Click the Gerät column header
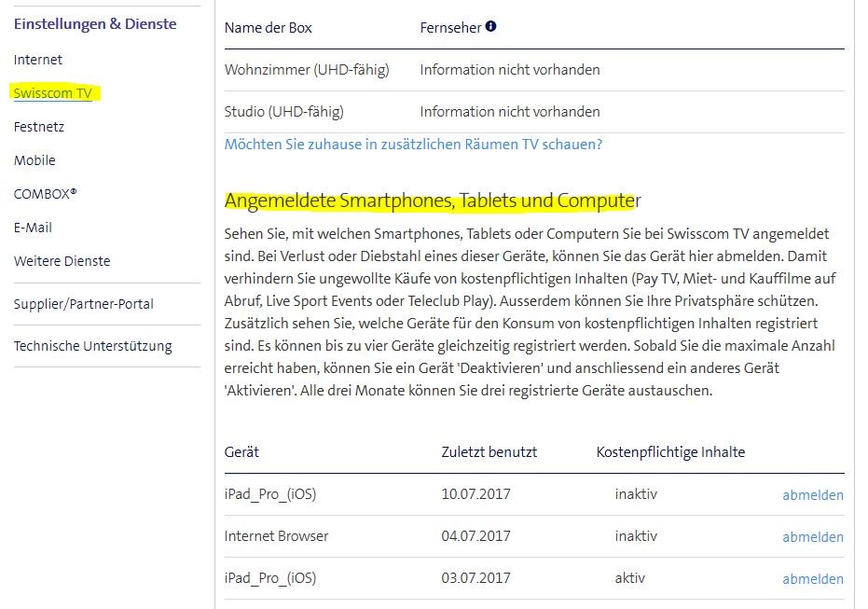 [240, 451]
